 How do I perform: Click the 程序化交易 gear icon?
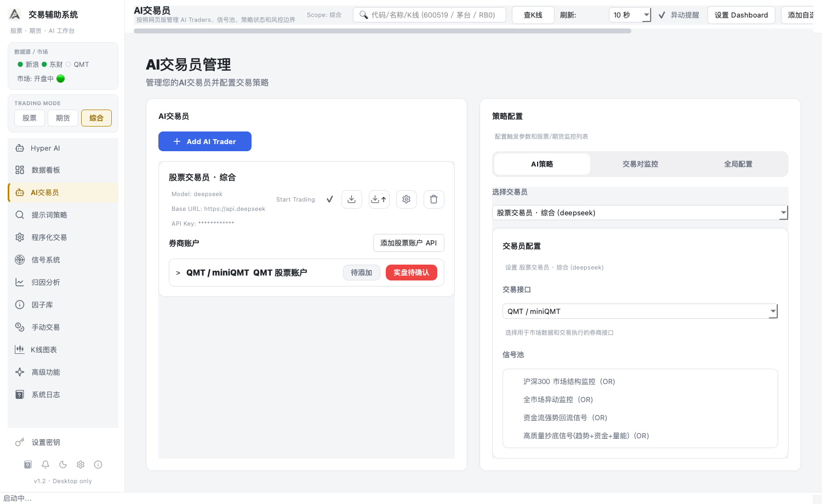pos(20,237)
